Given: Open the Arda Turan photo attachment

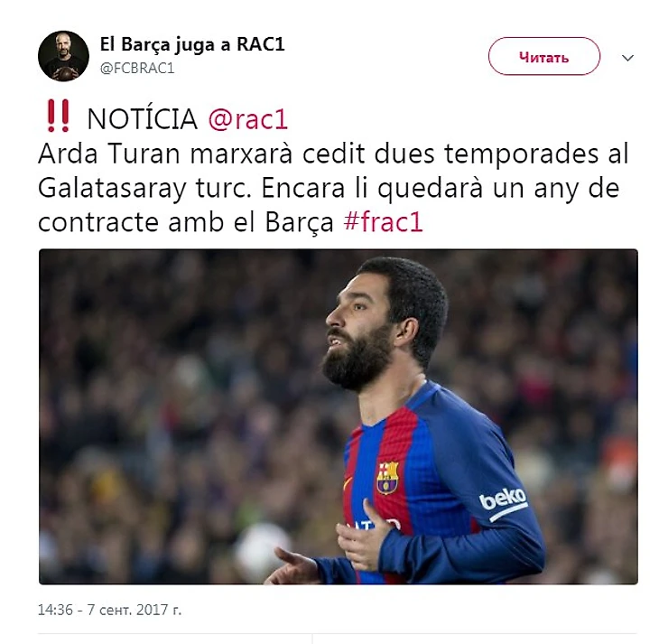Looking at the screenshot, I should (x=339, y=416).
